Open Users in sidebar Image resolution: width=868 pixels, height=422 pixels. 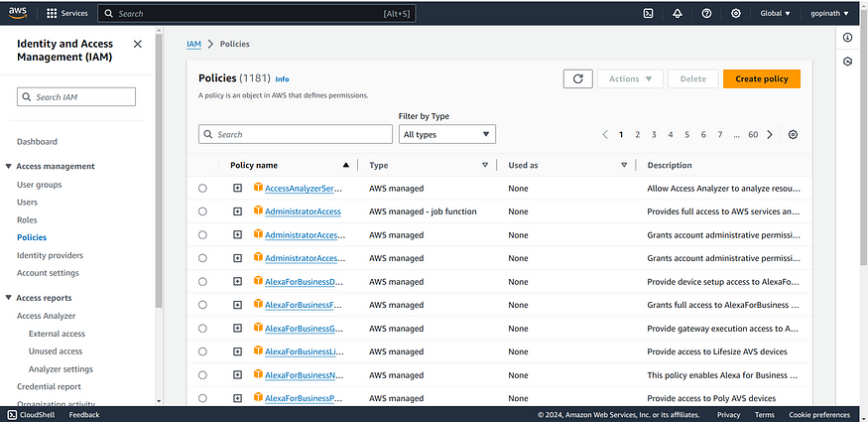click(x=27, y=203)
